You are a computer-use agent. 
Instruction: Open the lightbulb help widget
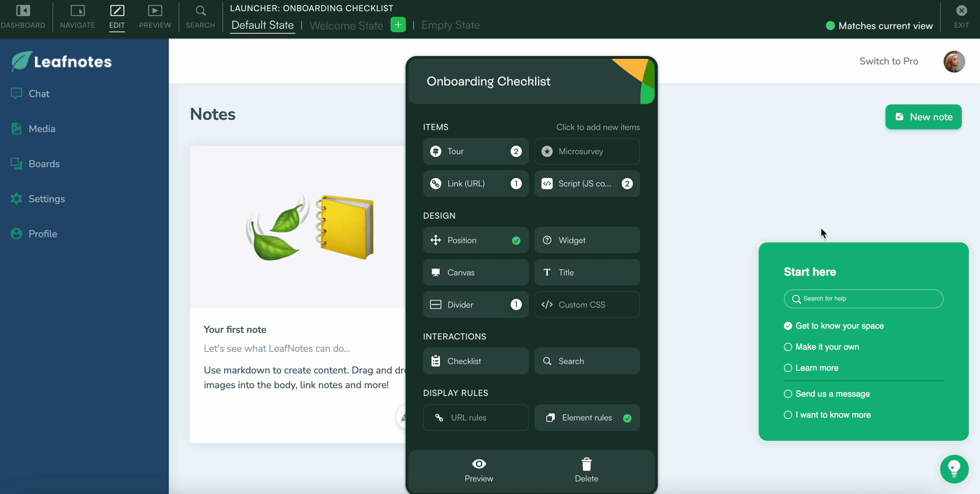point(953,469)
